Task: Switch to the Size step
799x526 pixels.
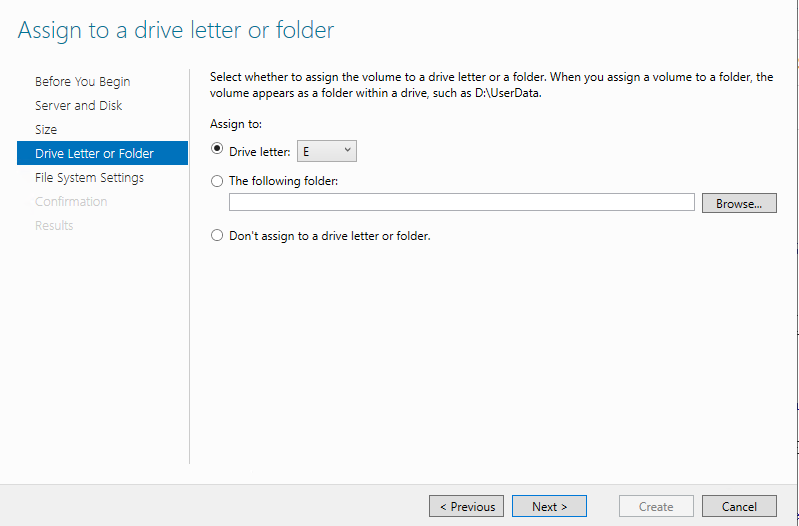Action: 46,129
